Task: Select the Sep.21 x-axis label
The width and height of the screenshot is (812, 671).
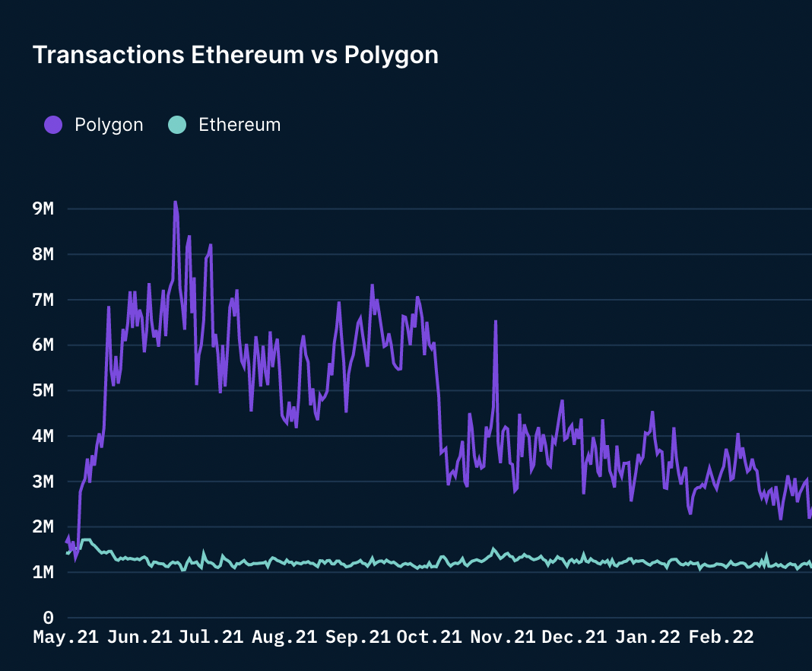Action: pos(358,637)
